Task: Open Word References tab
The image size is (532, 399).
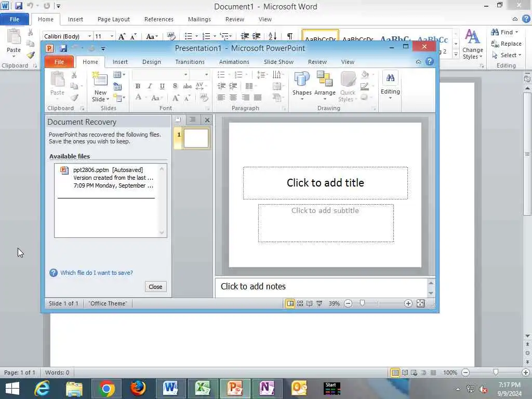Action: pyautogui.click(x=159, y=19)
